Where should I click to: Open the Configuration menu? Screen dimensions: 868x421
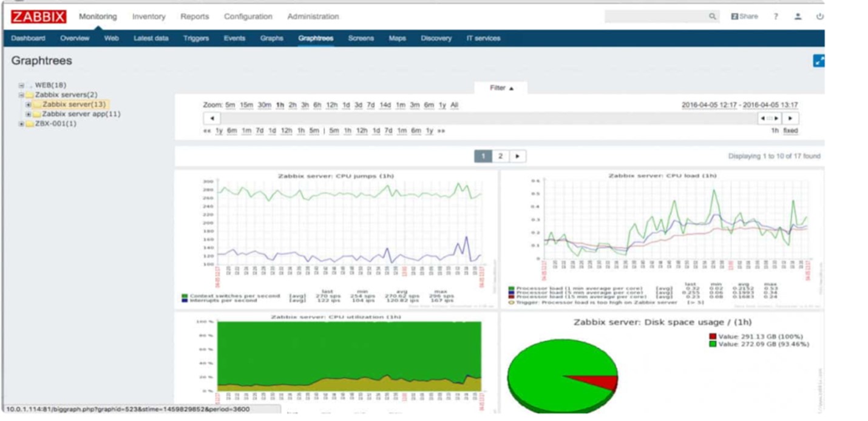pos(248,16)
